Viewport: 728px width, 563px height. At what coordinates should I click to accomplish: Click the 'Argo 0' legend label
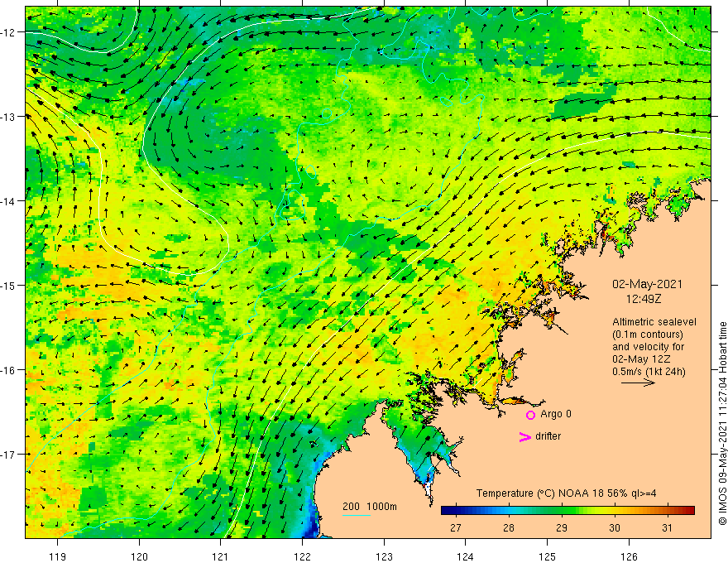click(x=556, y=414)
